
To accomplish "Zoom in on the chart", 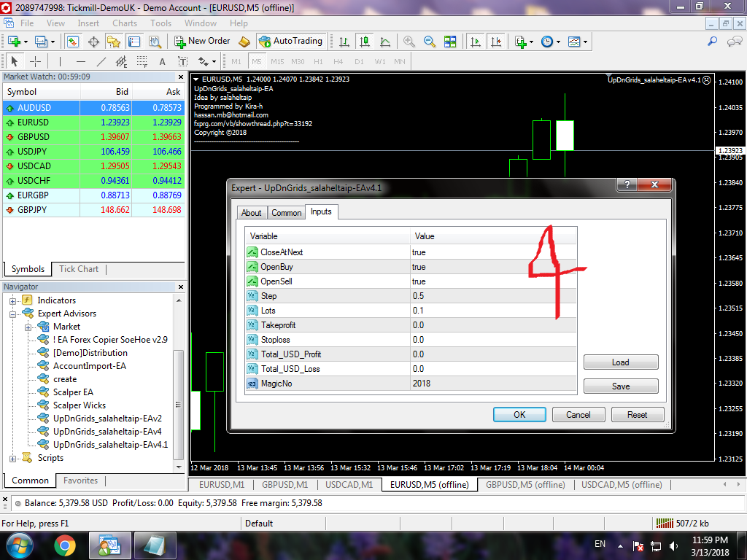I will [409, 42].
